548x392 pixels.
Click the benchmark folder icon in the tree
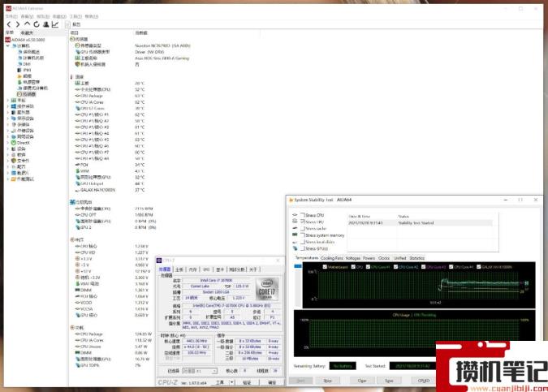tap(14, 179)
